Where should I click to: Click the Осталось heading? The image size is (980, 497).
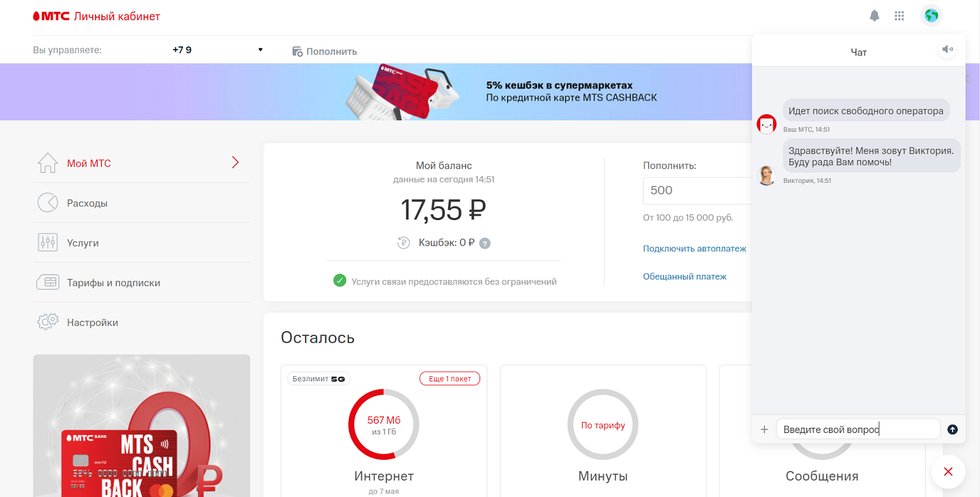coord(318,338)
